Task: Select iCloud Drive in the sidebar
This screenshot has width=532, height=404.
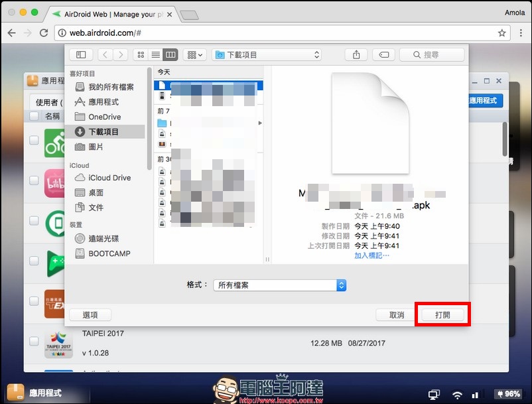Action: (105, 178)
